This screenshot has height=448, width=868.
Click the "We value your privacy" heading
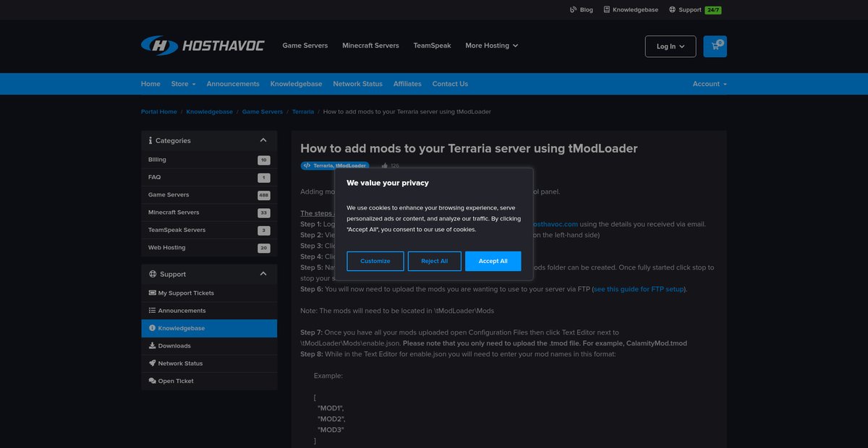[x=388, y=183]
